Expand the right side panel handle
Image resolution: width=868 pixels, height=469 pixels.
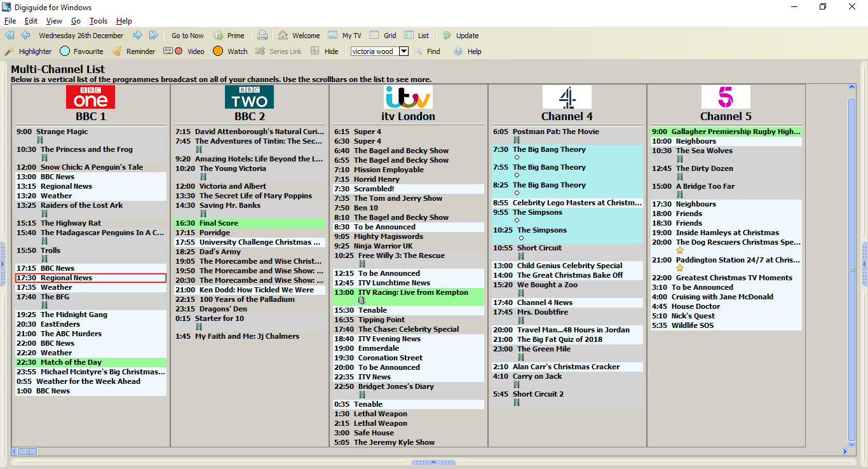(x=865, y=263)
